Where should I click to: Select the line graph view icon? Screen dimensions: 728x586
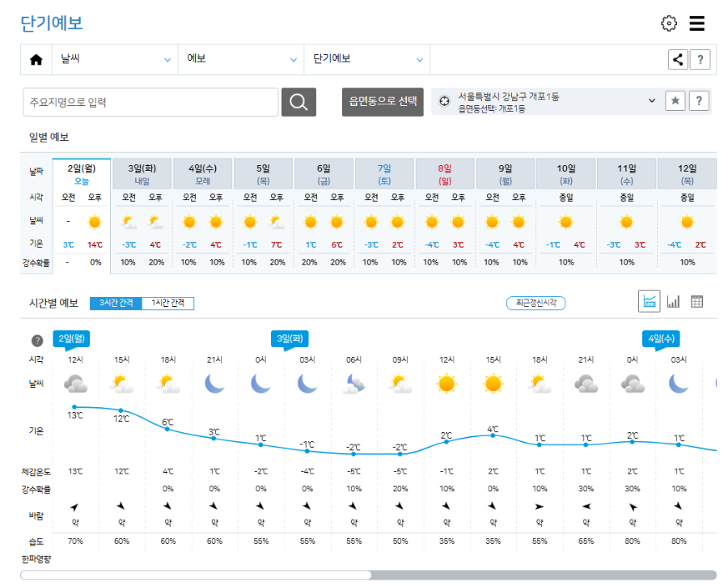coord(650,300)
